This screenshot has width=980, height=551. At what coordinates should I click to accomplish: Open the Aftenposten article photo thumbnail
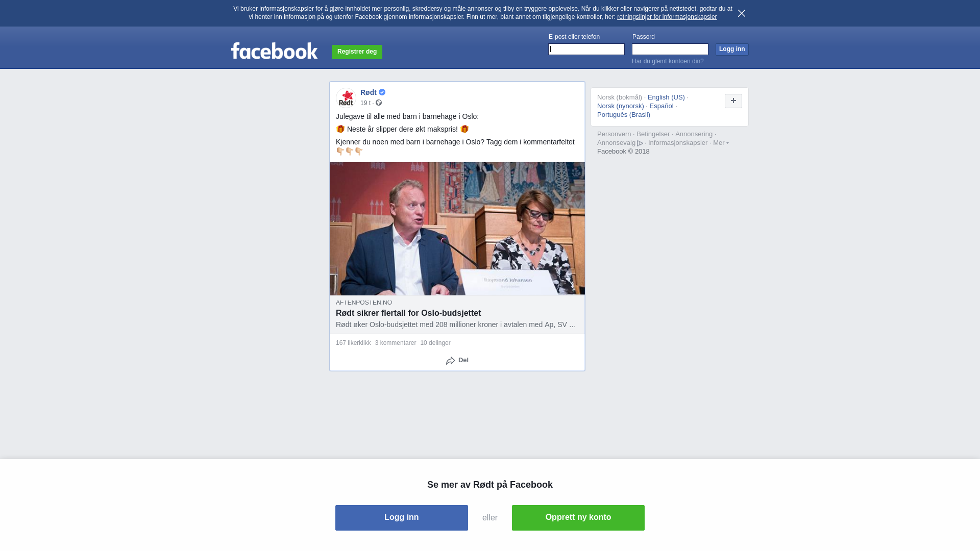457,229
